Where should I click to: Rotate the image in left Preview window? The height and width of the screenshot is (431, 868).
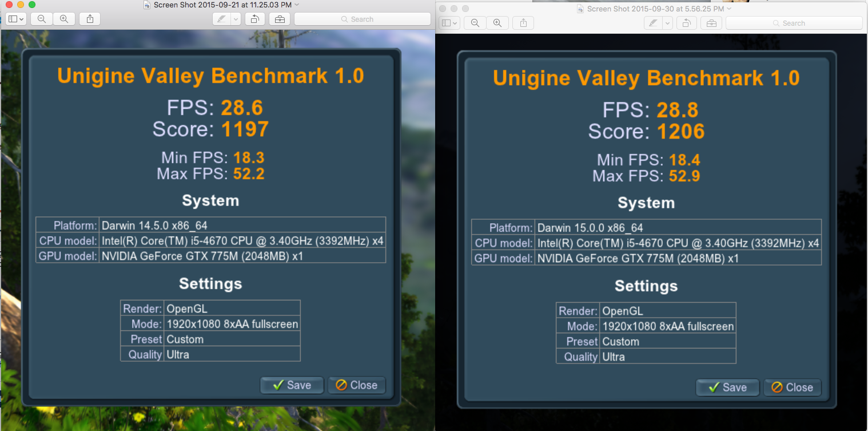254,19
